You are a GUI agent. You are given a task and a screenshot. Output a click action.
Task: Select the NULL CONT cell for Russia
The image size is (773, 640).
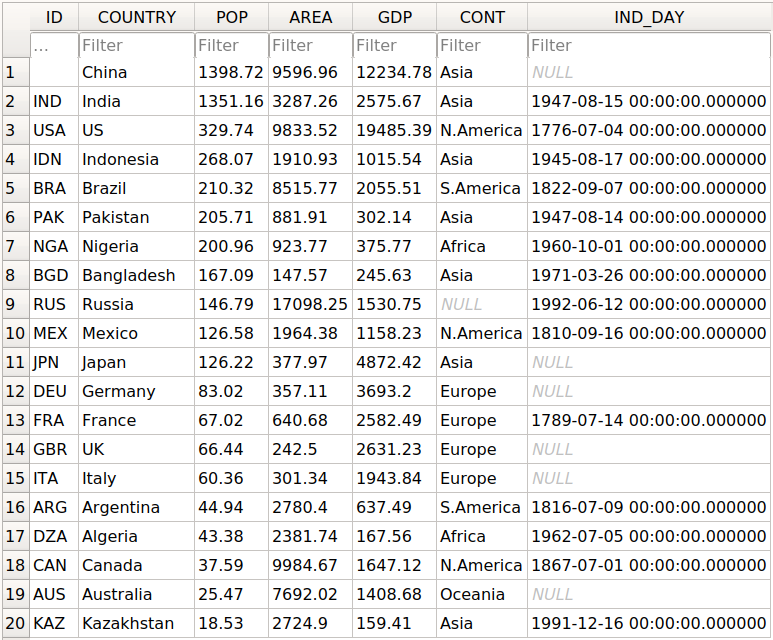pos(482,304)
